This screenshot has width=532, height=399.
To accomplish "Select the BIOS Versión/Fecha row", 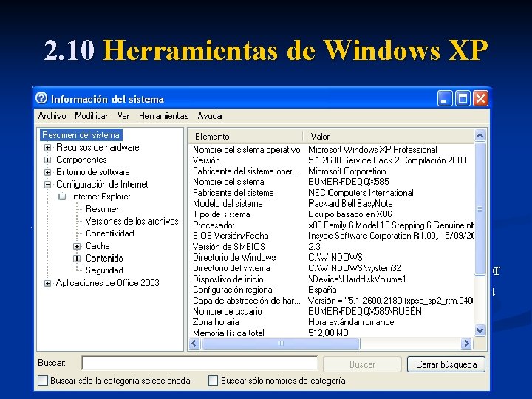I will [x=331, y=236].
